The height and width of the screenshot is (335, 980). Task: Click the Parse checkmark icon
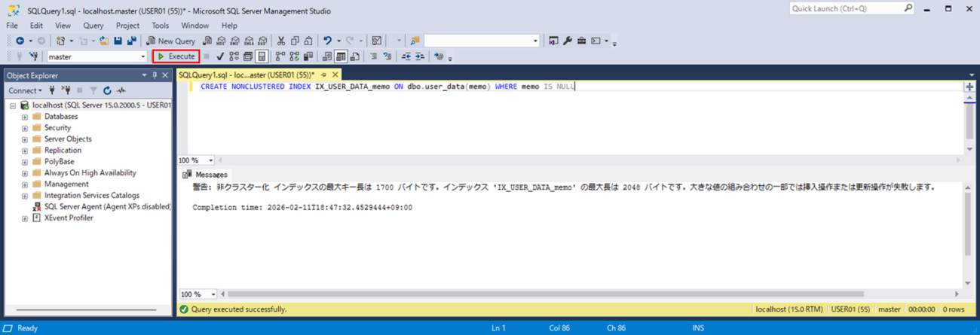tap(220, 56)
